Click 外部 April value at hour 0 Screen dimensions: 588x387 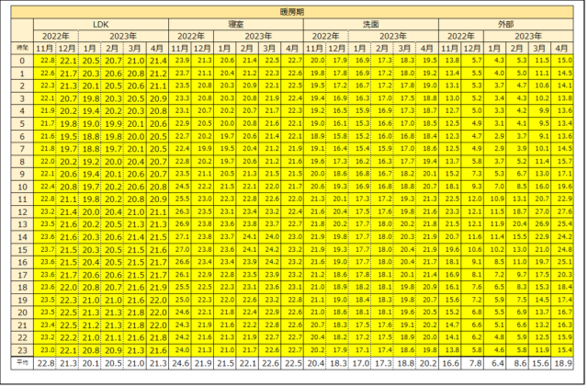[563, 60]
